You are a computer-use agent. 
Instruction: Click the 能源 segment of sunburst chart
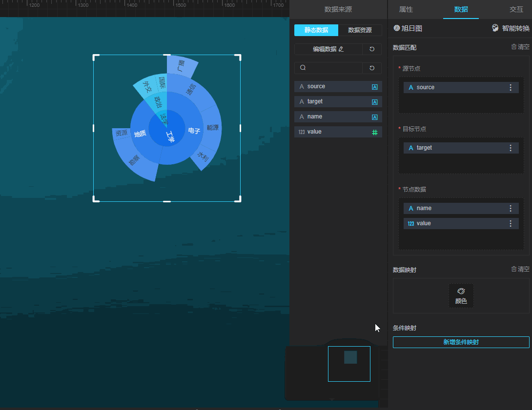213,127
